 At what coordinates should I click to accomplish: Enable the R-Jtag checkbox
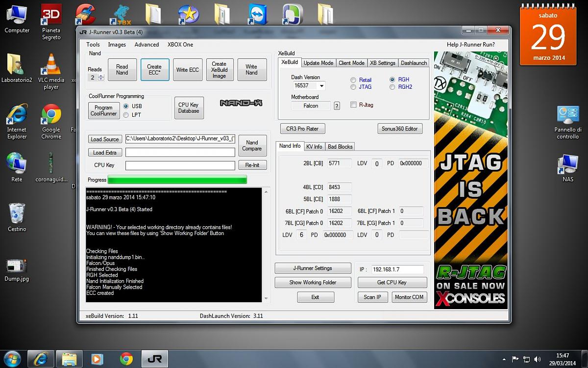coord(353,105)
